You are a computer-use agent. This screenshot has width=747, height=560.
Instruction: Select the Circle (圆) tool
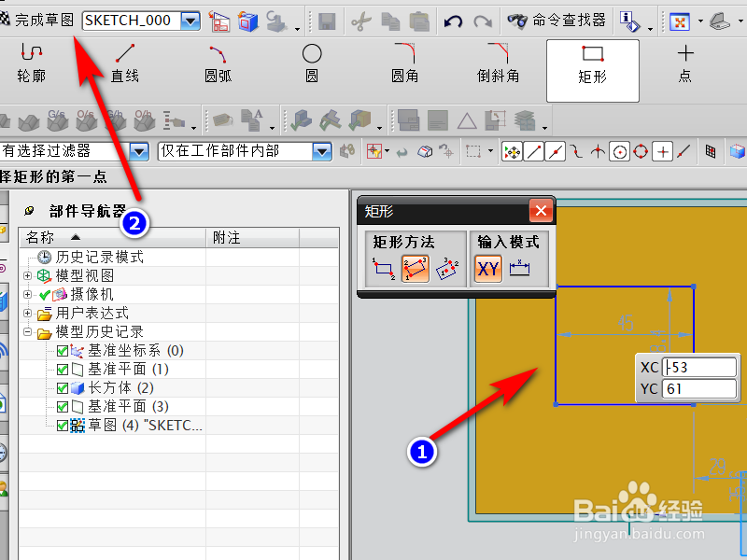pyautogui.click(x=312, y=63)
